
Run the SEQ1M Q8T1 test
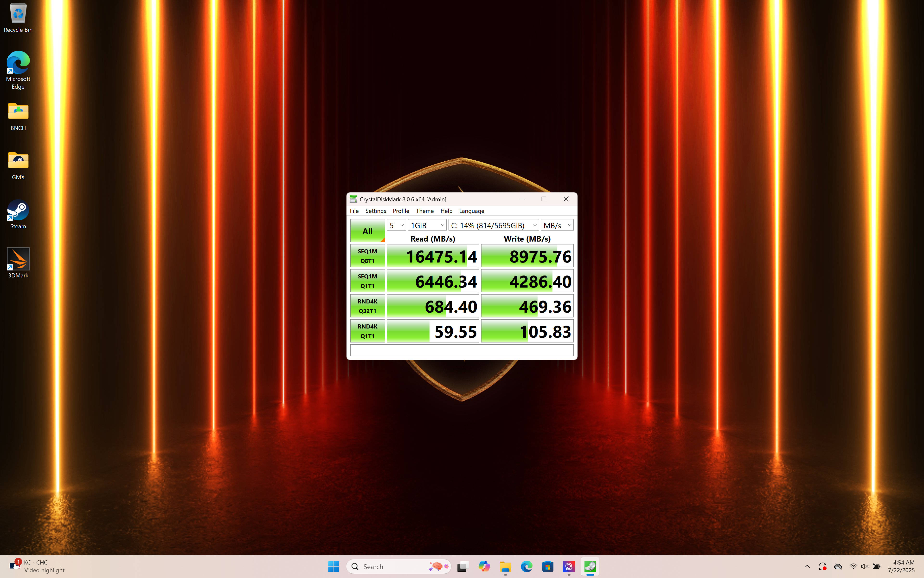[367, 256]
